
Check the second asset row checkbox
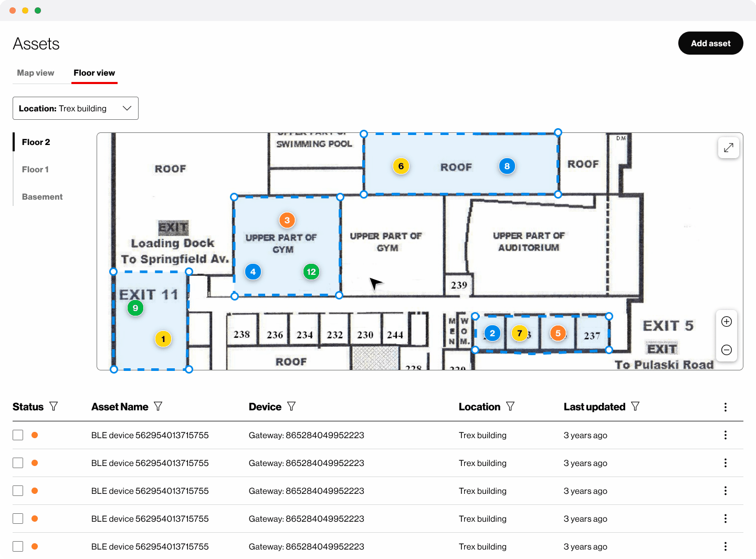[x=18, y=463]
